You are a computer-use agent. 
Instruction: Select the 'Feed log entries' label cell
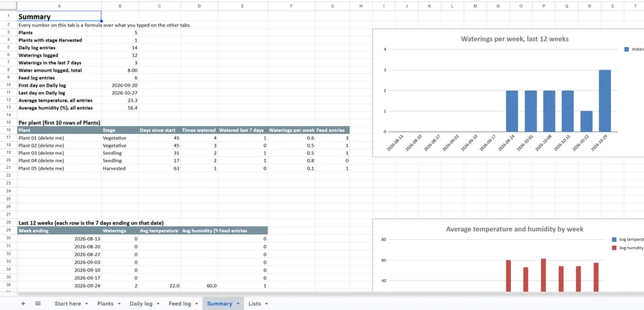[x=59, y=78]
